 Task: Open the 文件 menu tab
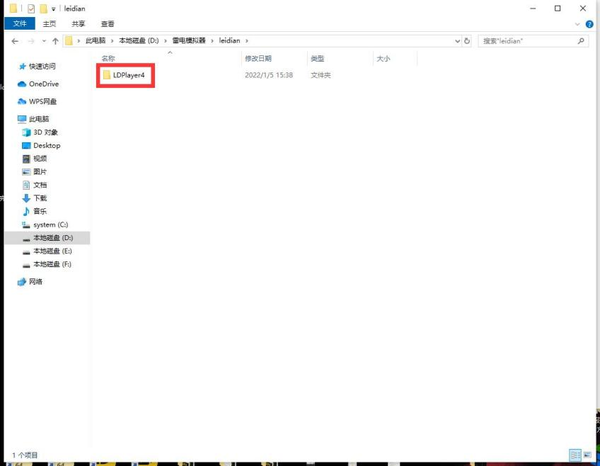20,24
